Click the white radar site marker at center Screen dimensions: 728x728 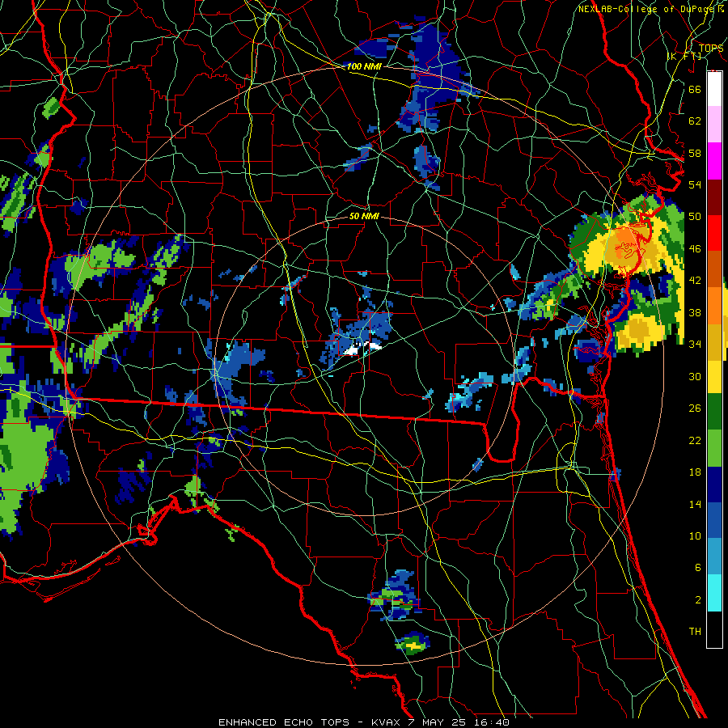(x=363, y=349)
